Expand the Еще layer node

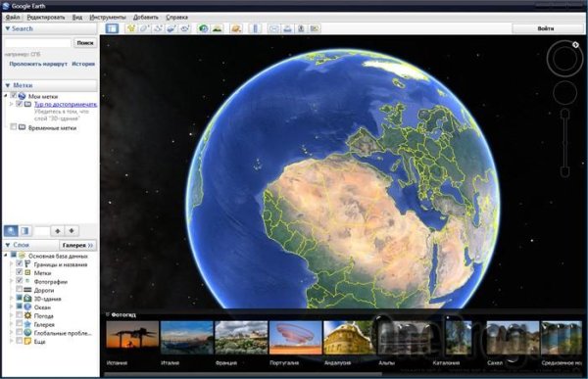(11, 341)
